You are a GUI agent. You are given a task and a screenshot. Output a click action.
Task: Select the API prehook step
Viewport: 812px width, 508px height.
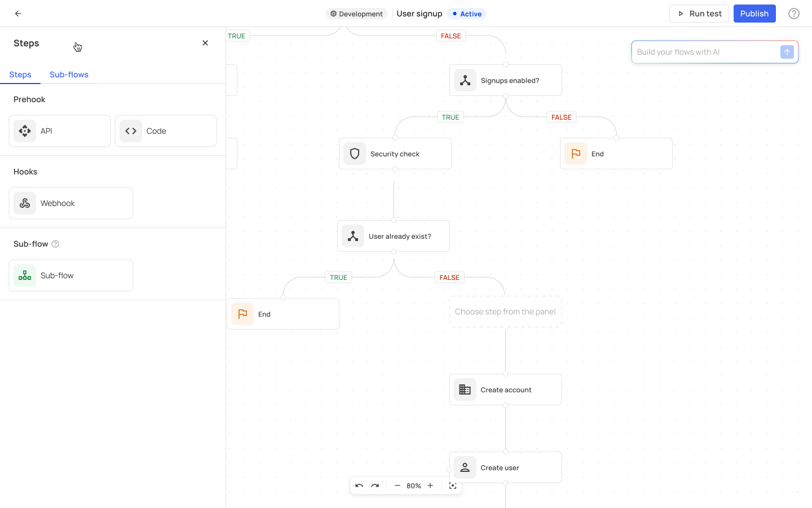coord(59,130)
